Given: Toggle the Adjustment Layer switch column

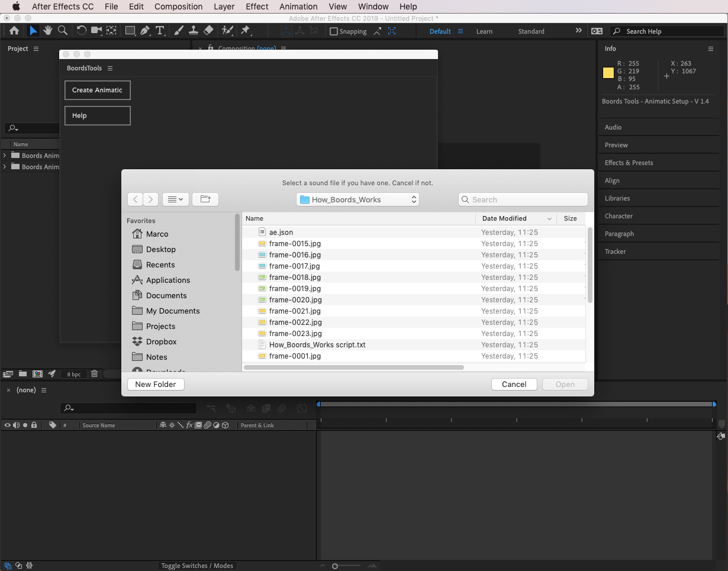Looking at the screenshot, I should click(x=216, y=425).
